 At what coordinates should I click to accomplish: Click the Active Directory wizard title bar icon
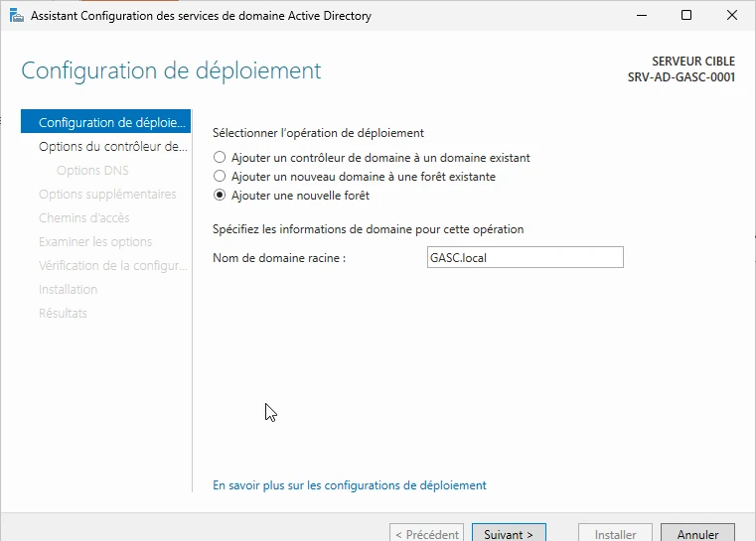[x=17, y=16]
